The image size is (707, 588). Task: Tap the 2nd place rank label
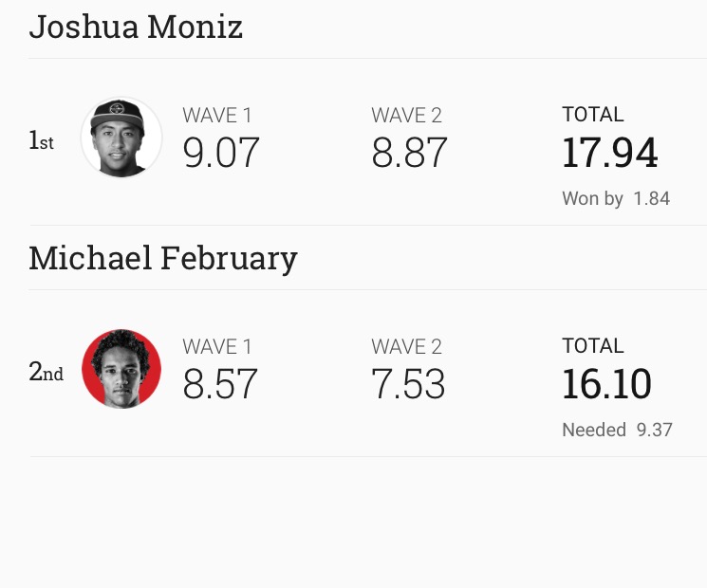click(46, 372)
